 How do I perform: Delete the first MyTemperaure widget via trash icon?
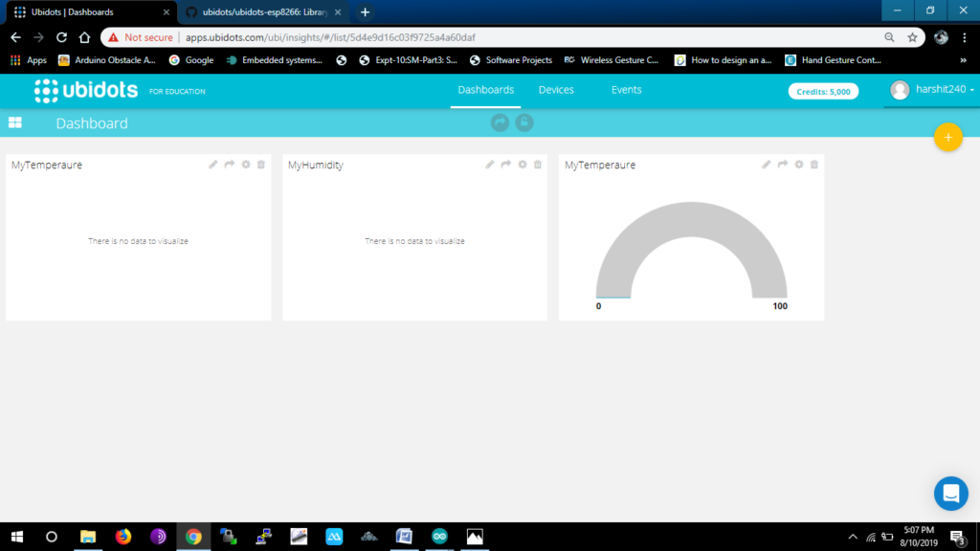[261, 165]
